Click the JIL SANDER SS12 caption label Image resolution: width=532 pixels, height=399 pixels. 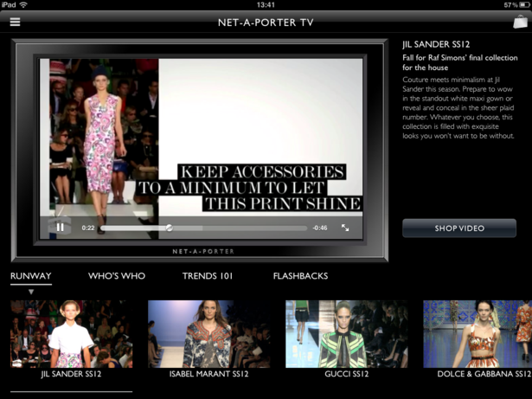71,374
